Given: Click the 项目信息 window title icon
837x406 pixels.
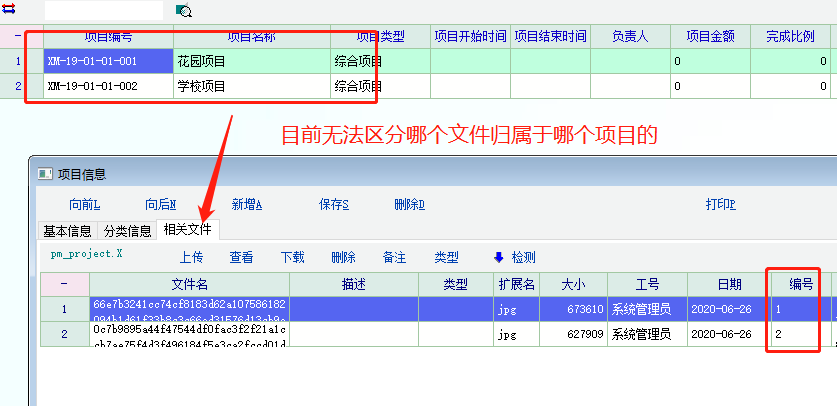Looking at the screenshot, I should [x=44, y=174].
